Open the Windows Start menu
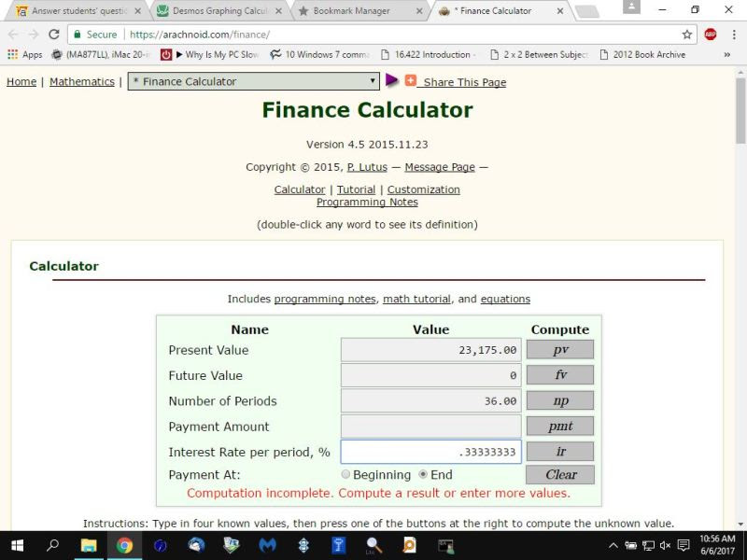 coord(18,545)
